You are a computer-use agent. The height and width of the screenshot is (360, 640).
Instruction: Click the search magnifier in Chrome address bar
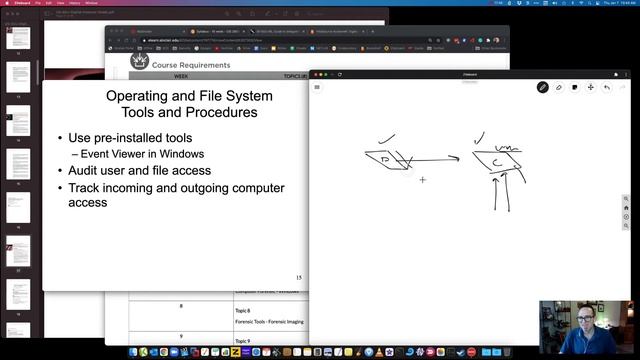430,40
